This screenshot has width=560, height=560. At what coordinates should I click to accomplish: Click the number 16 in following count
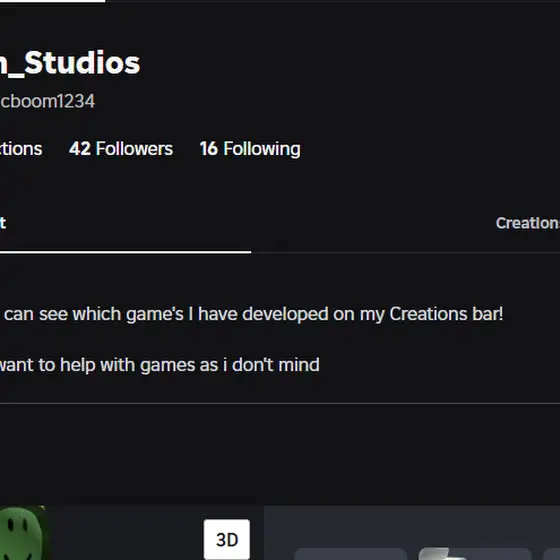point(209,149)
